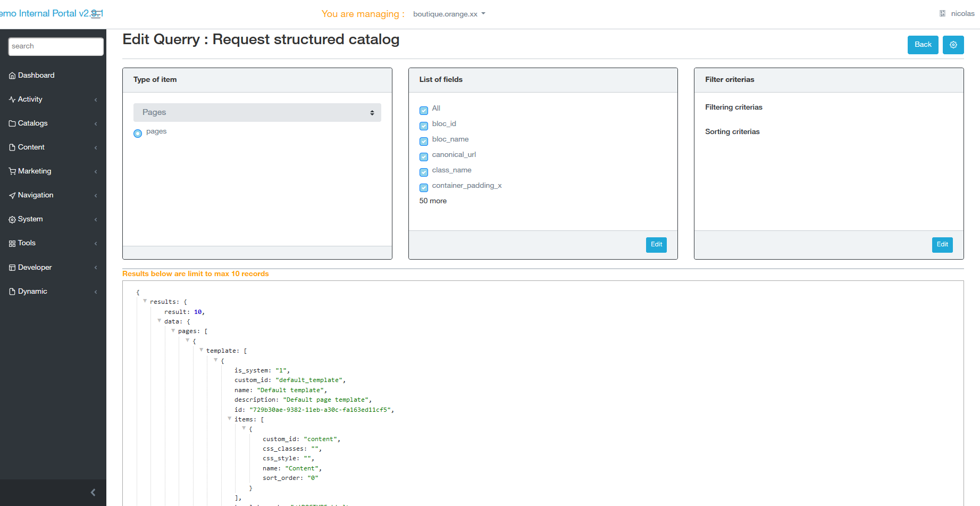Viewport: 980px width, 506px height.
Task: Collapse the template array node
Action: [x=201, y=350]
